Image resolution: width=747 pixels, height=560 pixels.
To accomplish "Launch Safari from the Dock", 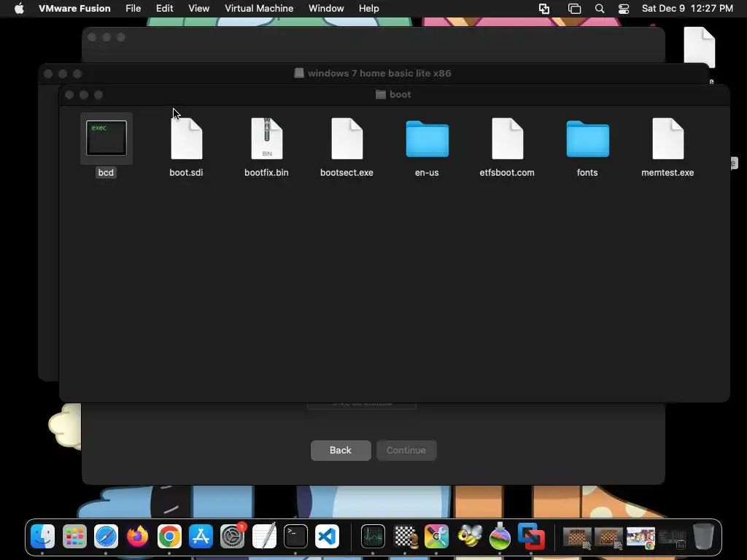I will click(106, 536).
